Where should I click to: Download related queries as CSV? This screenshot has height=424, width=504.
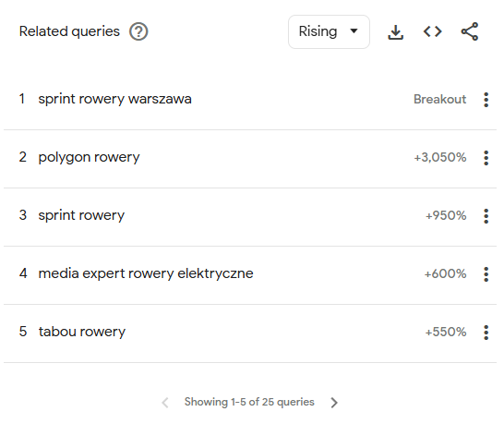pyautogui.click(x=395, y=31)
